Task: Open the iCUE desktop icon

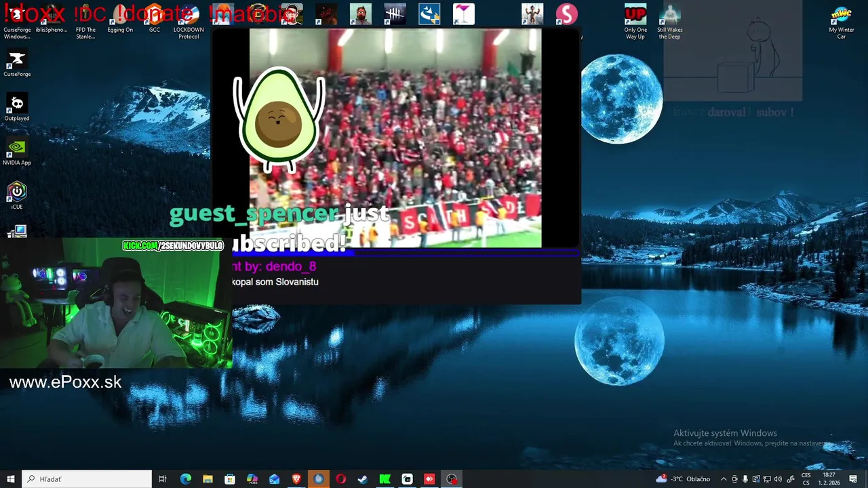Action: [x=17, y=196]
